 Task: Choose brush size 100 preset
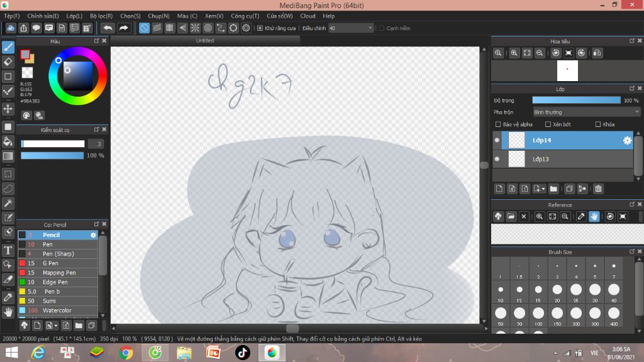click(x=538, y=317)
